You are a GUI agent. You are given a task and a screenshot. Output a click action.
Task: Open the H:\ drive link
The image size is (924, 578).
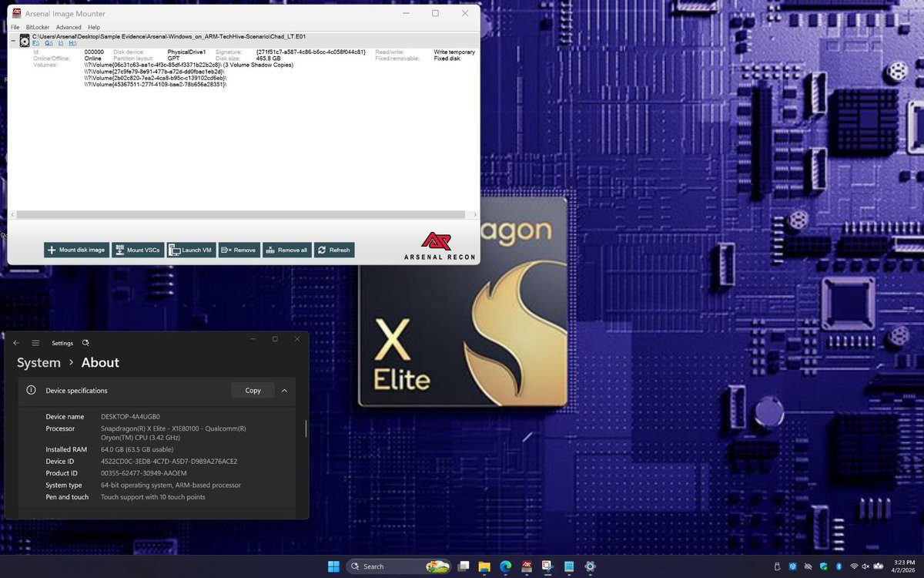(72, 43)
